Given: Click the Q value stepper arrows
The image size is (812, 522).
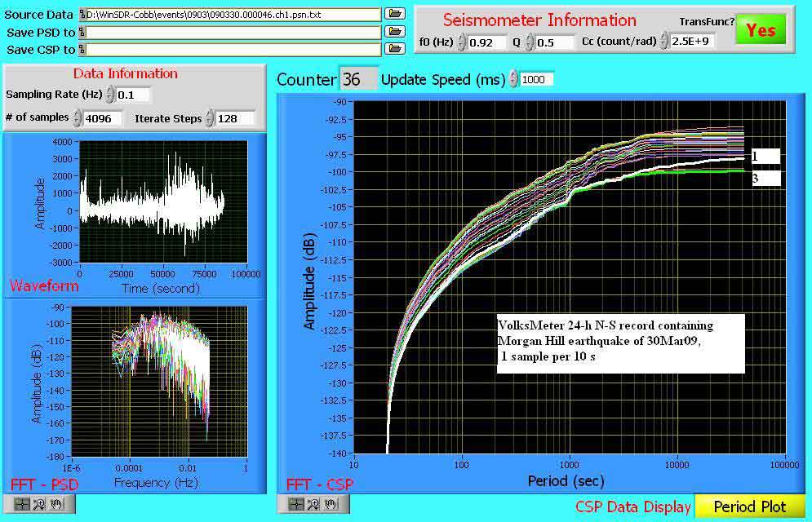Looking at the screenshot, I should click(x=529, y=42).
